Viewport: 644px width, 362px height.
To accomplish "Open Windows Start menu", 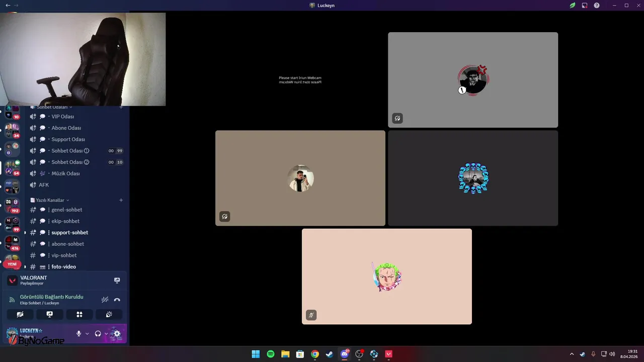I will coord(256,354).
